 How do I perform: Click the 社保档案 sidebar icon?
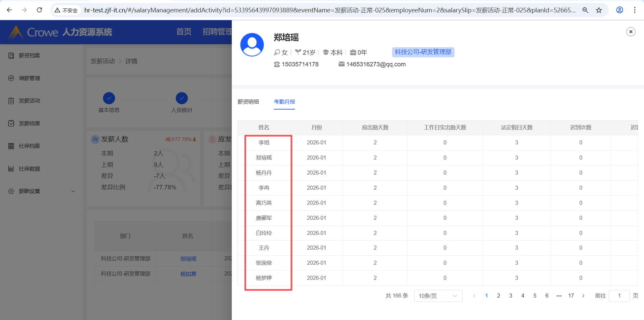(x=11, y=146)
